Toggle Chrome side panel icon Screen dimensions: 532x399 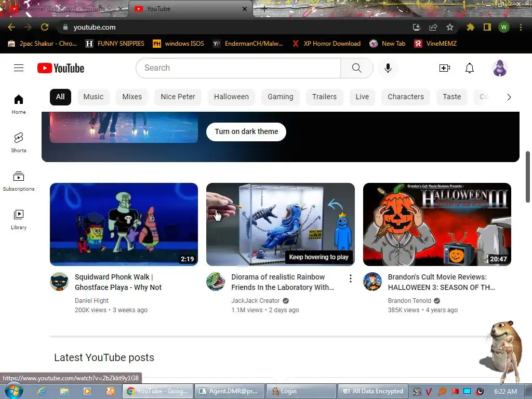[x=487, y=27]
